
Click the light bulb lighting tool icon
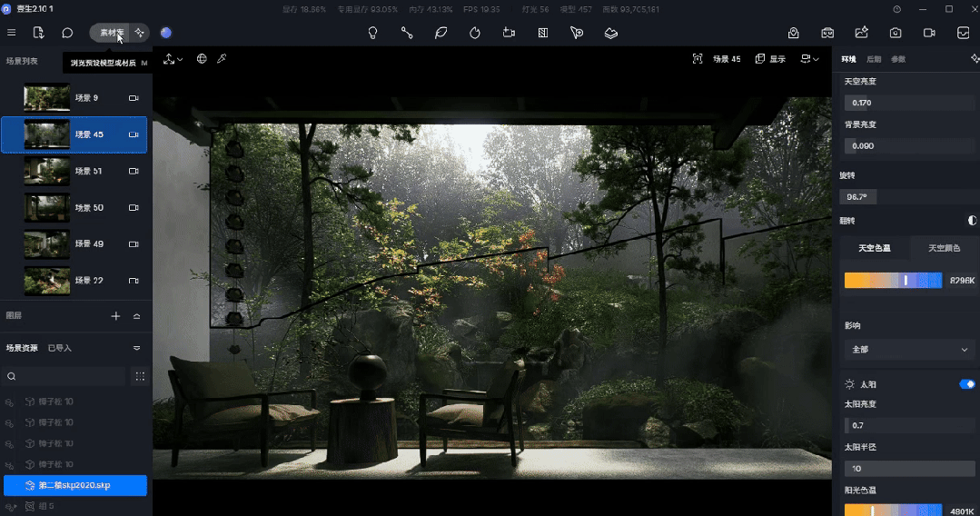(372, 33)
